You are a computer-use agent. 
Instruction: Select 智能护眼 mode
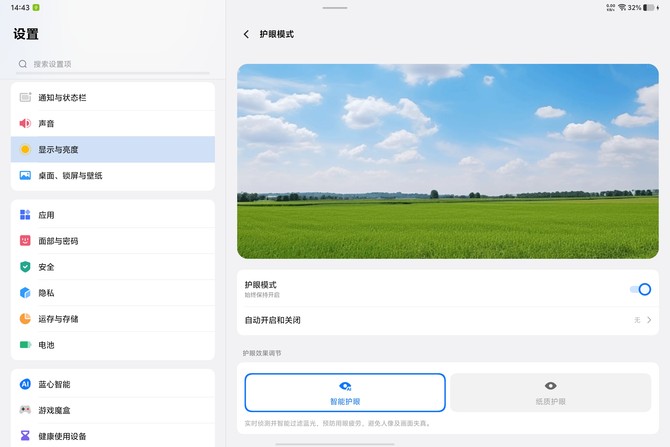pos(345,393)
